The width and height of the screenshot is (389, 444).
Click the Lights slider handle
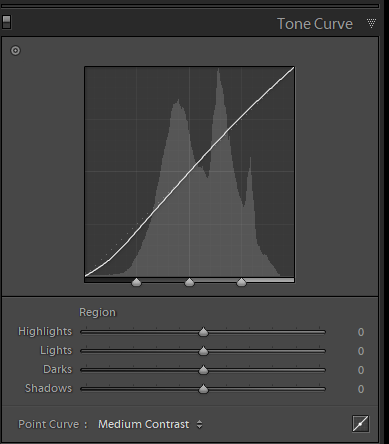click(x=203, y=351)
